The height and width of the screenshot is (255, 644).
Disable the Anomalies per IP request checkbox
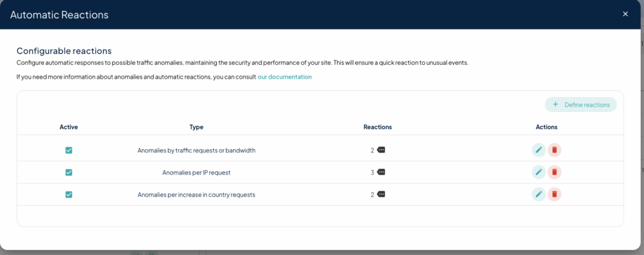pyautogui.click(x=69, y=173)
